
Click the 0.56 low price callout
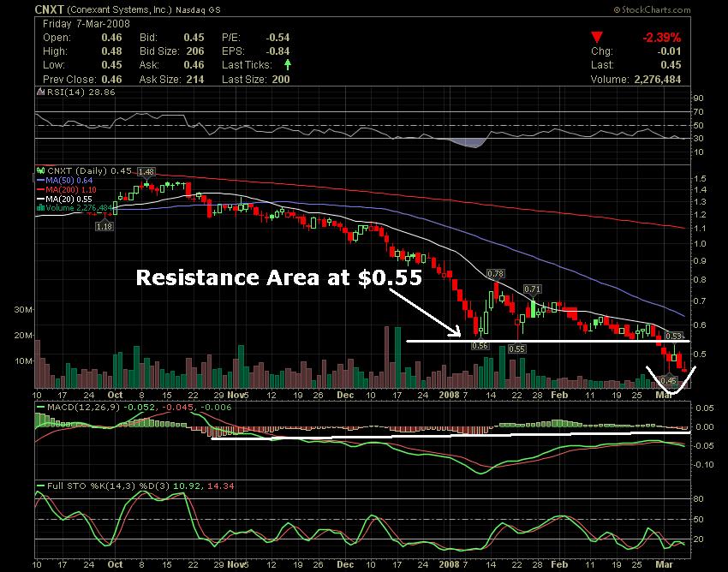480,345
